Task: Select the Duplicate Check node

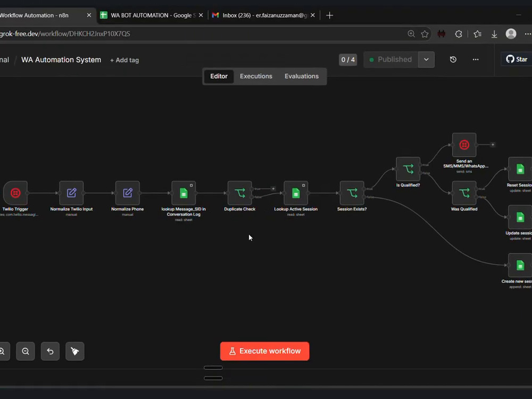Action: click(x=240, y=193)
